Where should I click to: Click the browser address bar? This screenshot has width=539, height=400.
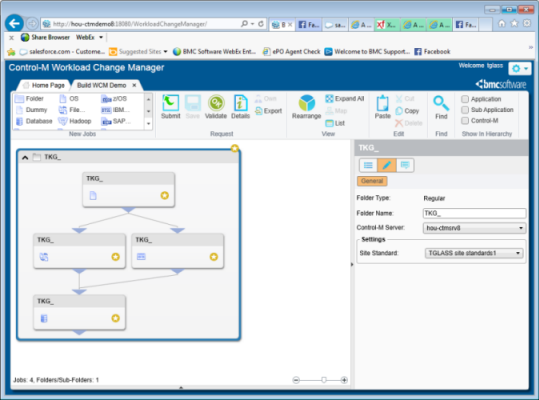145,24
